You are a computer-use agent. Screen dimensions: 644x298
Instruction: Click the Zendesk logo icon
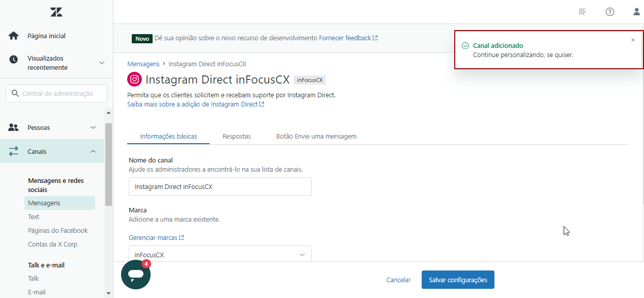tap(56, 12)
